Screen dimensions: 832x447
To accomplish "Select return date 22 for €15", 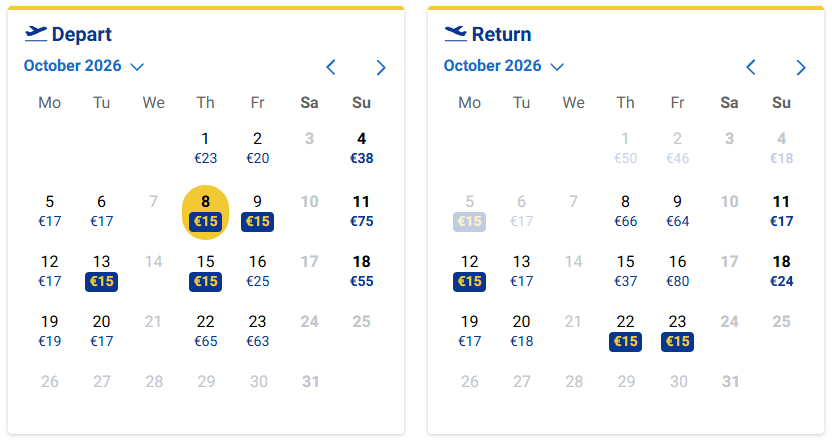I will click(626, 332).
